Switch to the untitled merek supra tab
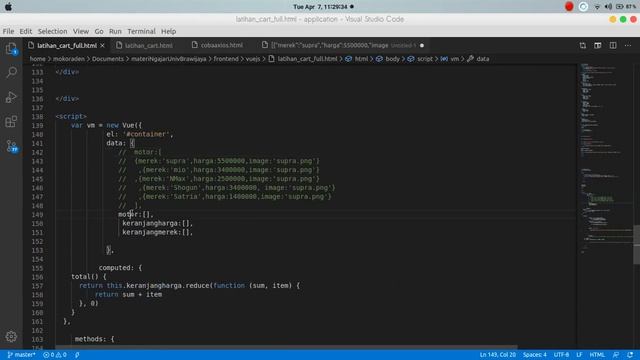Image resolution: width=640 pixels, height=360 pixels. tap(343, 45)
